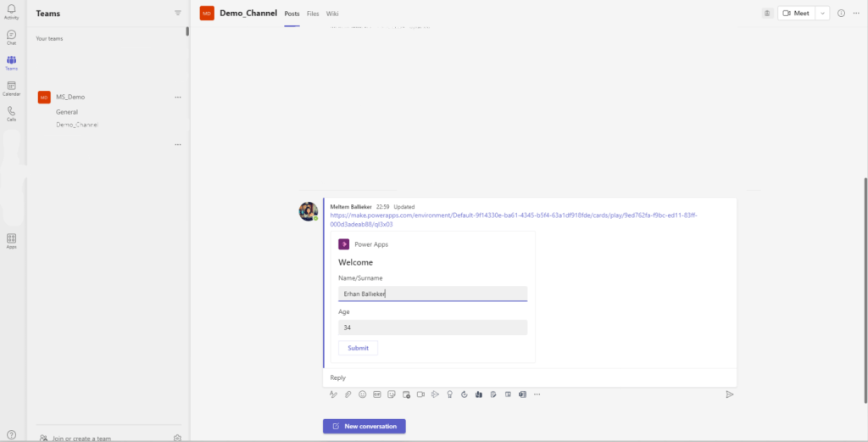Switch to the Wiki tab

click(x=332, y=14)
